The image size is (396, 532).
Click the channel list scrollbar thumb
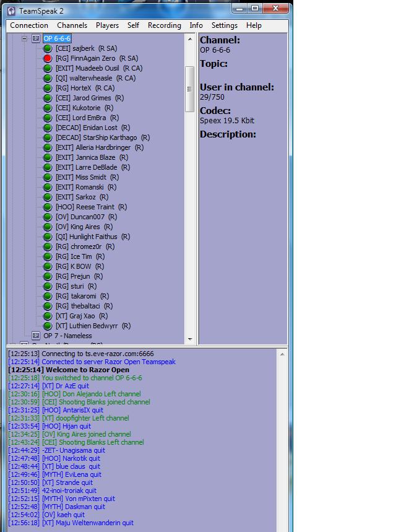coord(189,89)
